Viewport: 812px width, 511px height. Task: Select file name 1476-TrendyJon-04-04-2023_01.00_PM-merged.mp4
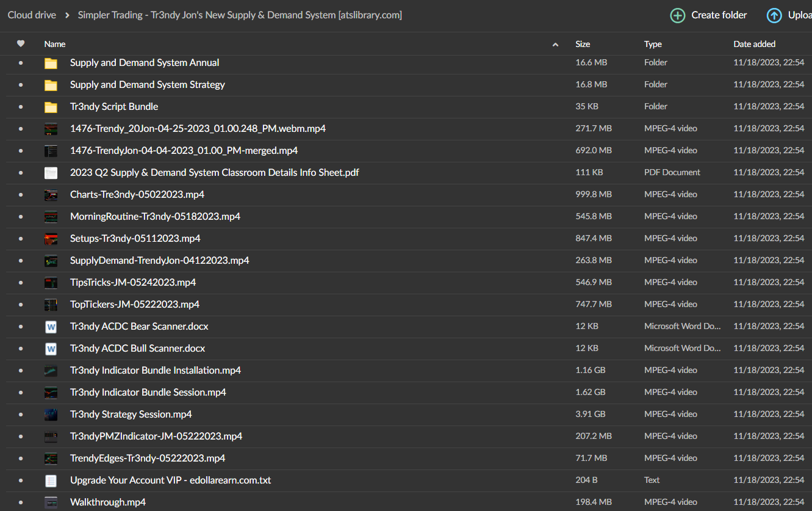pos(184,151)
